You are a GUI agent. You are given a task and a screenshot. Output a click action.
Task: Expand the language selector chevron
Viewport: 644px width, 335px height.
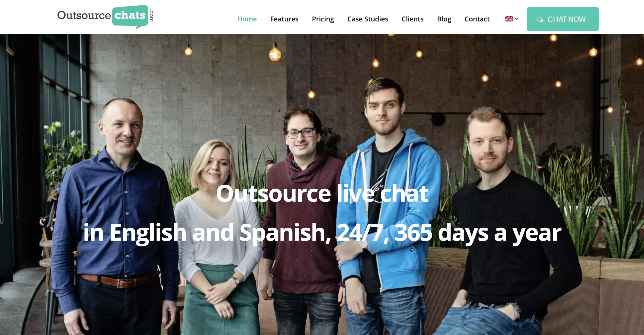[x=516, y=19]
